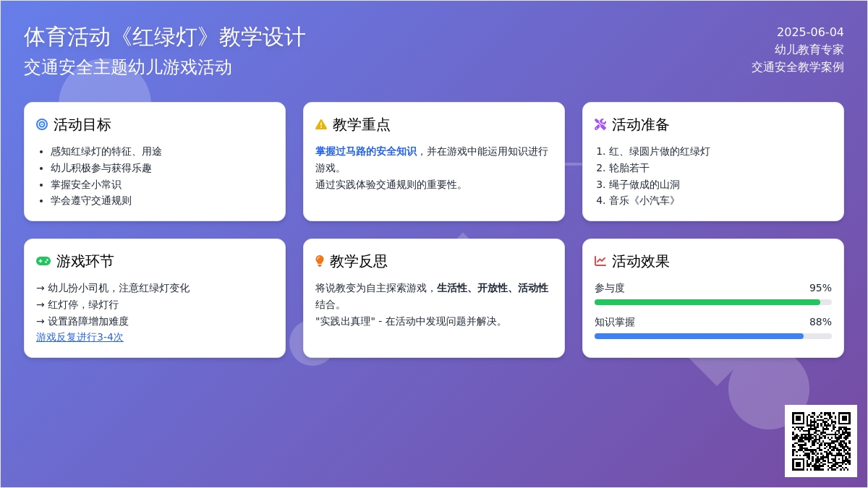Click the text 交通安全教学案例

798,67
